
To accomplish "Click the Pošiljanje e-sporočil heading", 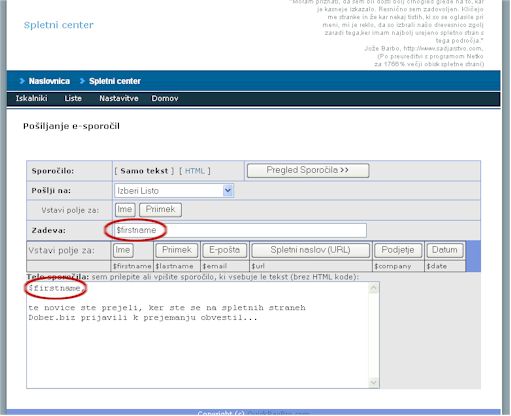I will (71, 126).
